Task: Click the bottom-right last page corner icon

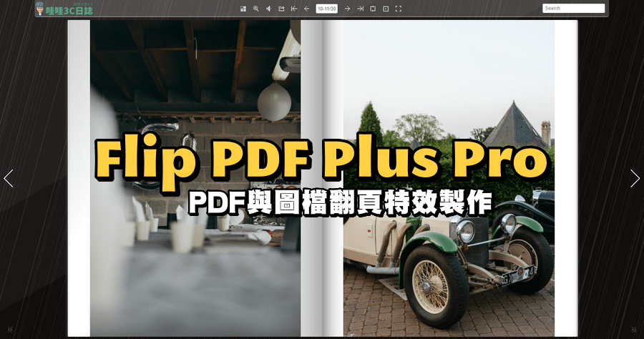Action: [x=634, y=329]
